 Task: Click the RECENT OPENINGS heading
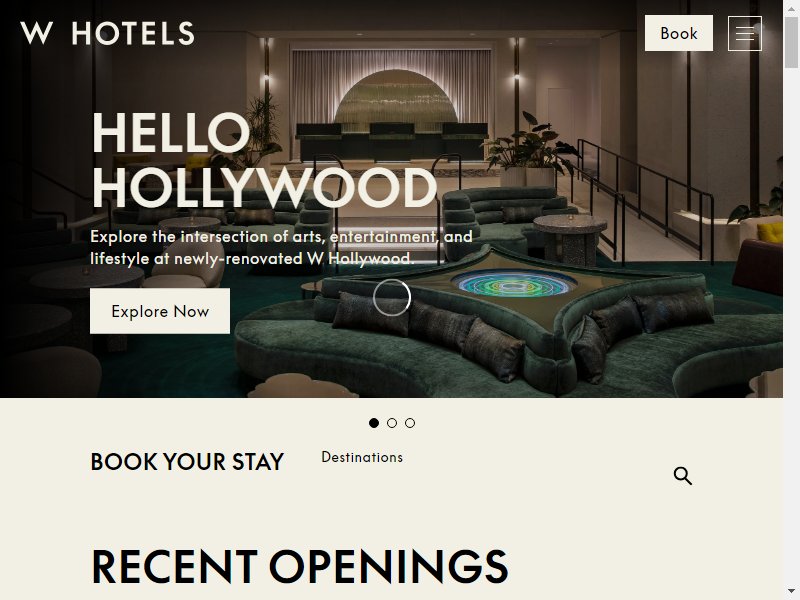299,566
